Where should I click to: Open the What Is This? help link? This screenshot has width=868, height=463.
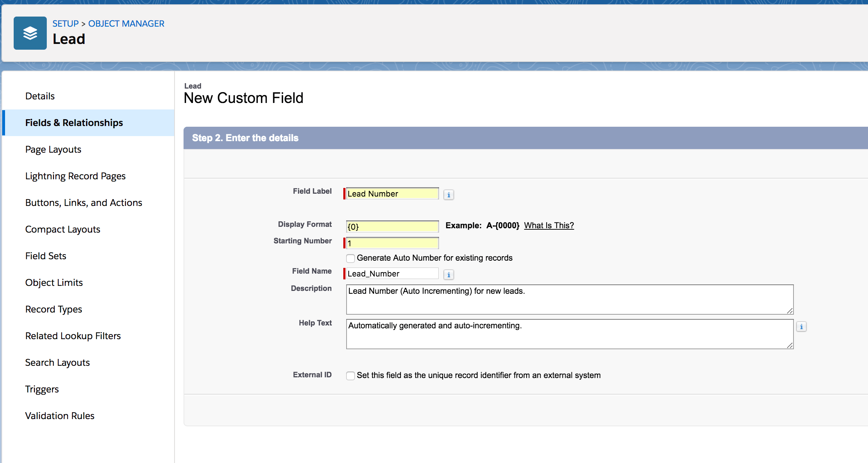pos(549,225)
